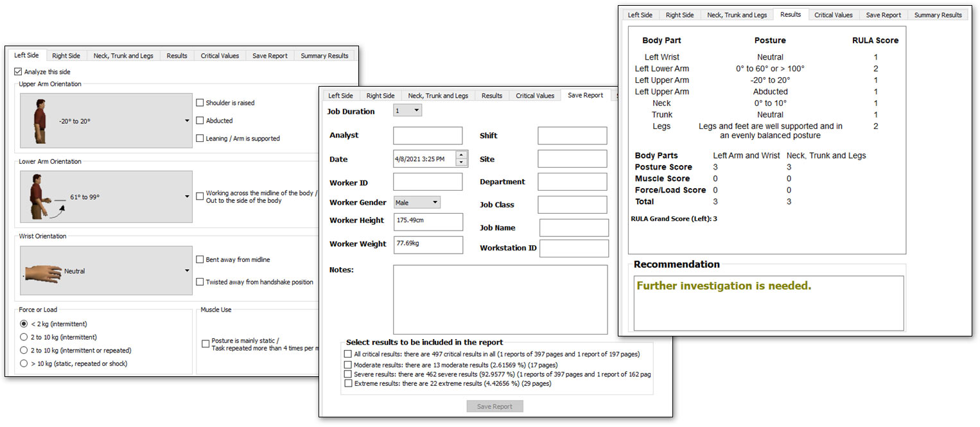The height and width of the screenshot is (427, 980).
Task: Go to Save Report tab in left window
Action: pyautogui.click(x=270, y=56)
